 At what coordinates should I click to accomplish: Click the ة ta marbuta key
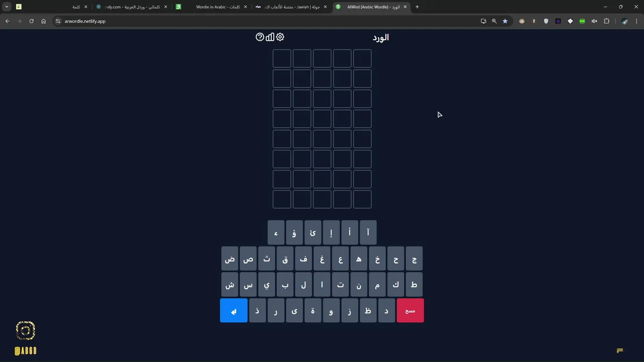tap(313, 311)
